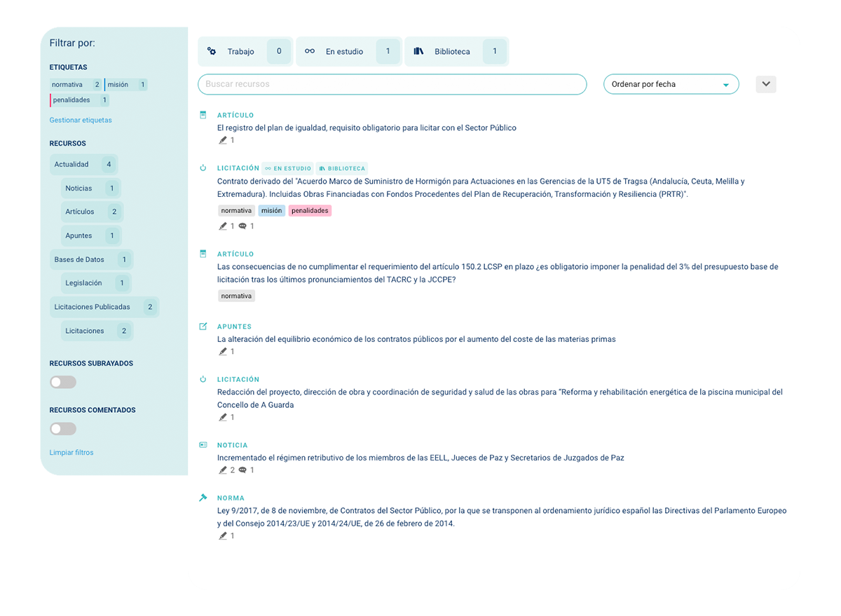Open Gestionar etiquetas link
This screenshot has height=616, width=841.
(x=81, y=120)
